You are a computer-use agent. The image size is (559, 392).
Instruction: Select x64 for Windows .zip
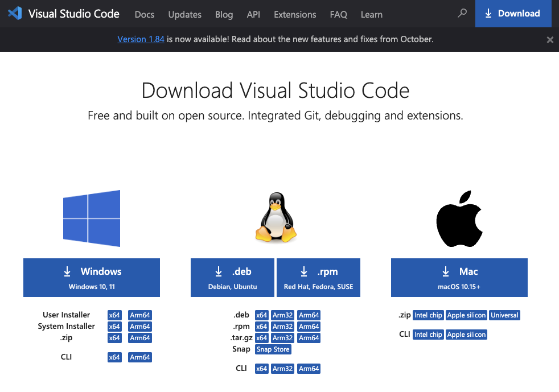(x=114, y=338)
